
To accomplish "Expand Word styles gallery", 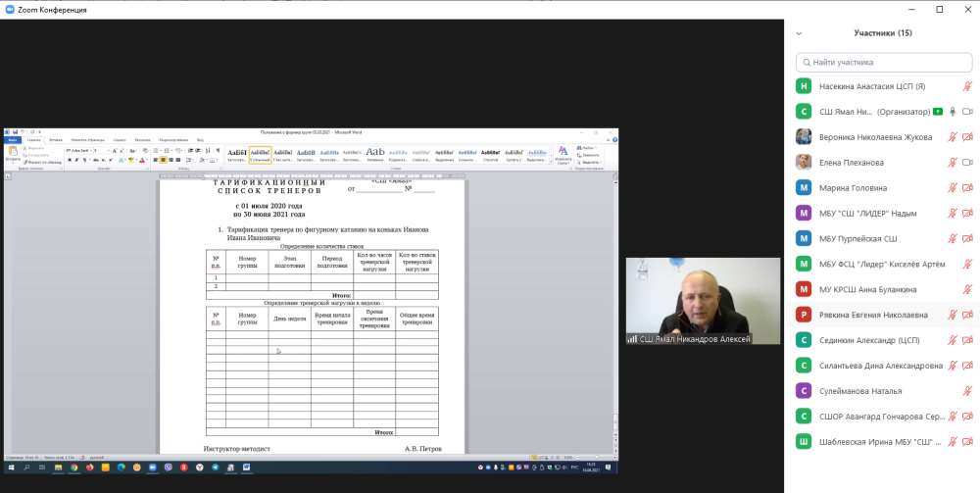I will click(550, 162).
